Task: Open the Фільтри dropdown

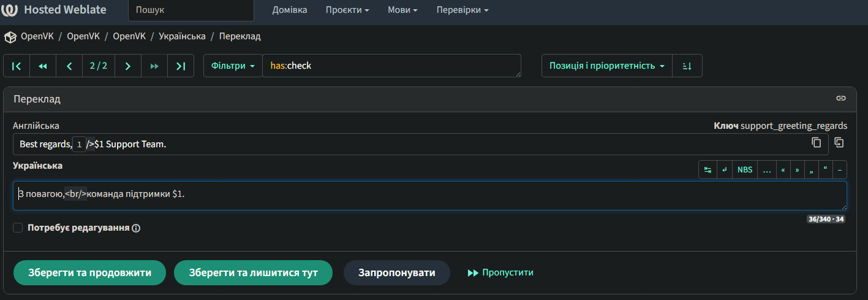Action: (x=233, y=66)
